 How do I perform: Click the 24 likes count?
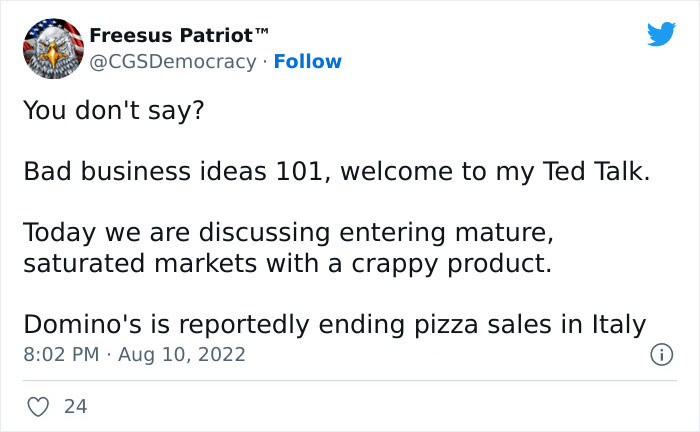(75, 407)
